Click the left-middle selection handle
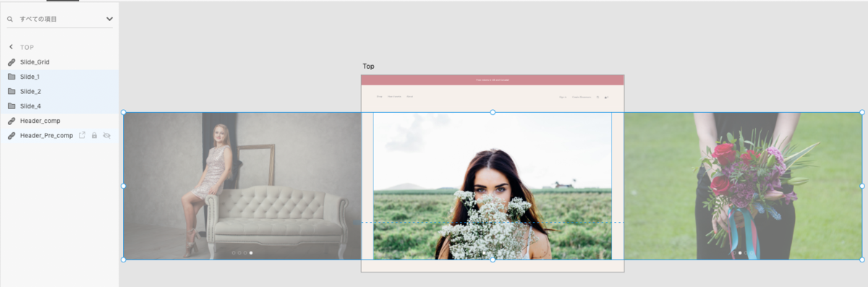 tap(123, 186)
